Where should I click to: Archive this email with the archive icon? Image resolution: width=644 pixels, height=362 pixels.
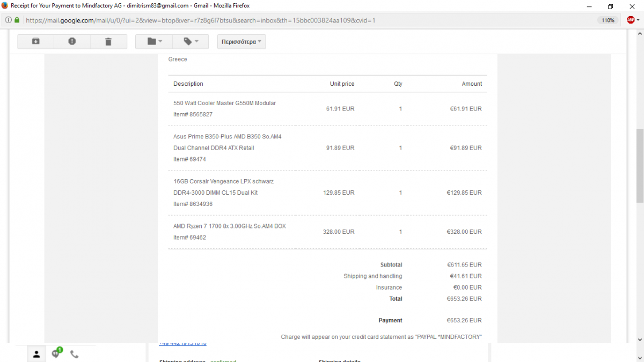pyautogui.click(x=36, y=42)
